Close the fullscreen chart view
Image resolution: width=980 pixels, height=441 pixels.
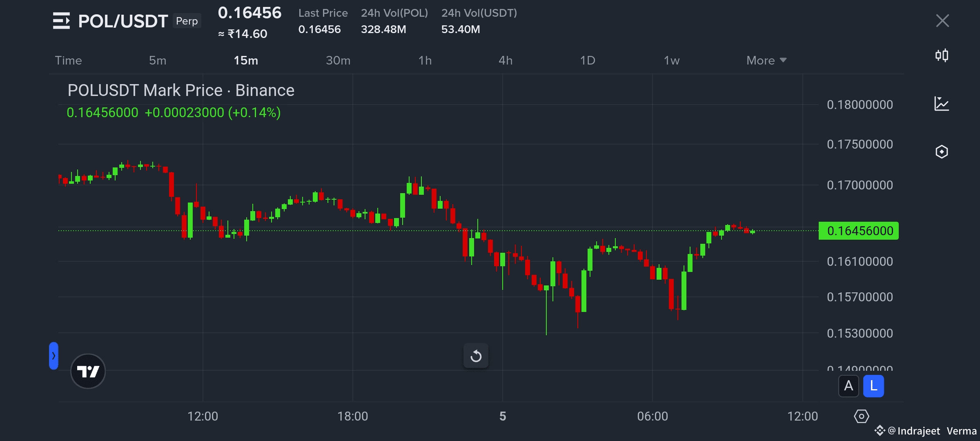[942, 21]
